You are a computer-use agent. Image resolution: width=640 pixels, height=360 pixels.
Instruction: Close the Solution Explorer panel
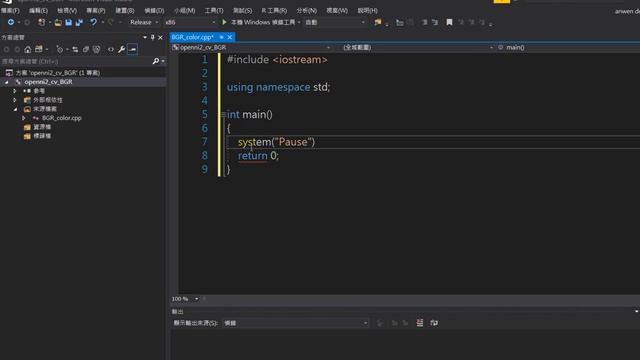(160, 37)
